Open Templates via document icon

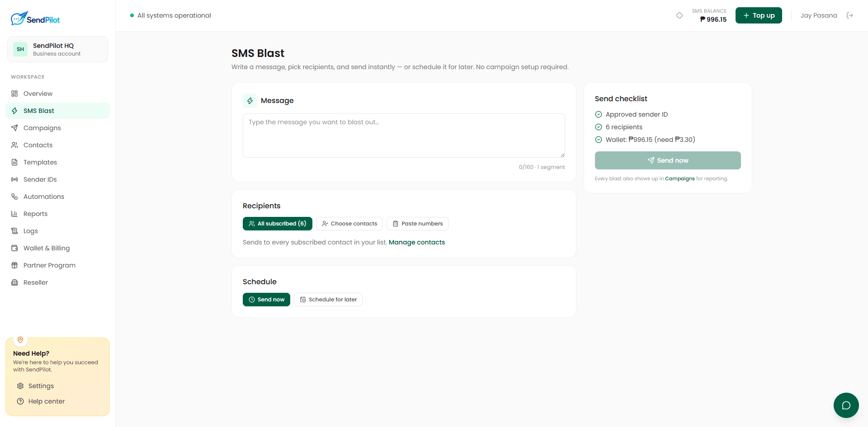coord(14,162)
